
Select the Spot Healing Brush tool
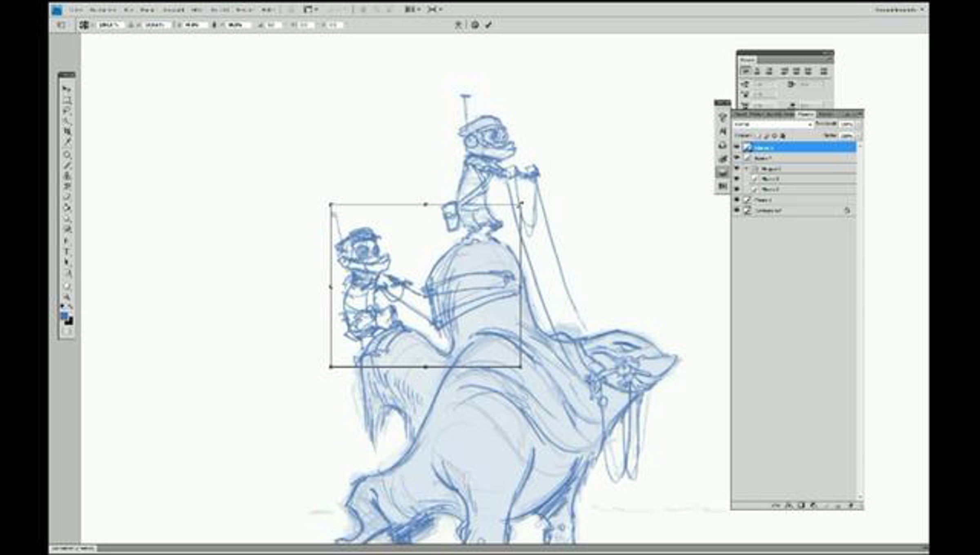pyautogui.click(x=67, y=154)
